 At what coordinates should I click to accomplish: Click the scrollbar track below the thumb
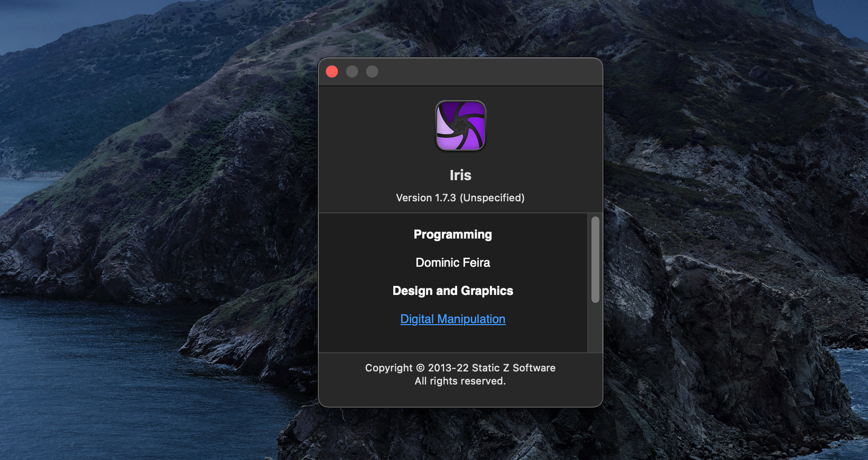click(595, 327)
